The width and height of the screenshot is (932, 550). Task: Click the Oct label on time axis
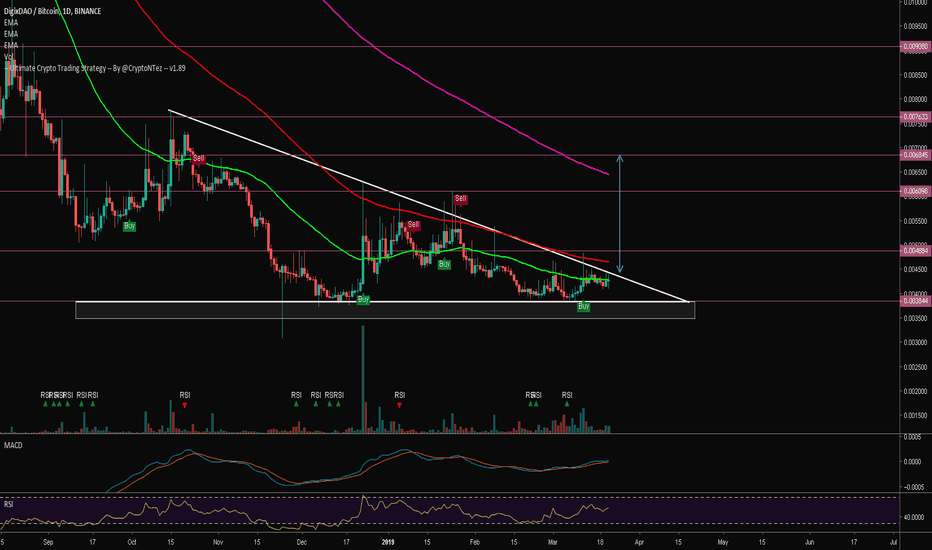132,542
